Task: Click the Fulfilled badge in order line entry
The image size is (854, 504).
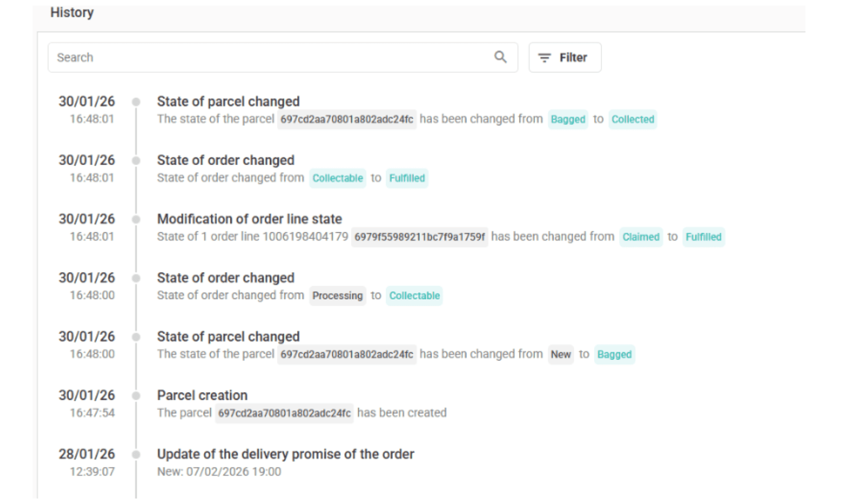Action: tap(703, 237)
